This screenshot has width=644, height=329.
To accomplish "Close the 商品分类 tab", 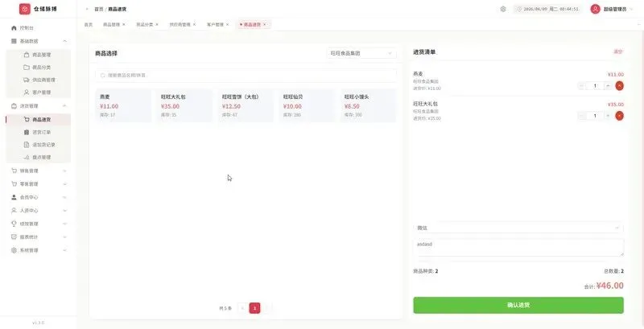I will coord(157,25).
